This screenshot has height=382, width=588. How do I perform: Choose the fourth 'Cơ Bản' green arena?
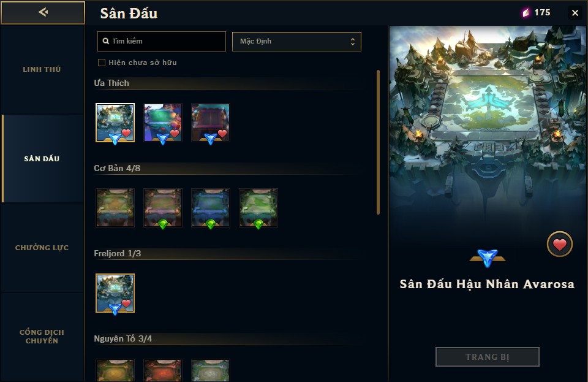[258, 208]
